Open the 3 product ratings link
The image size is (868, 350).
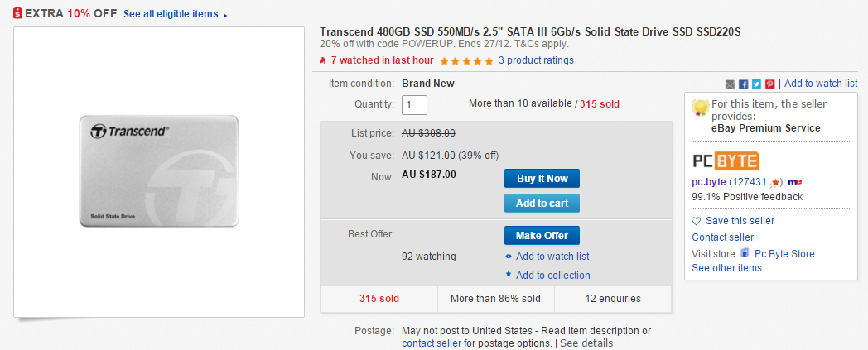[x=536, y=60]
